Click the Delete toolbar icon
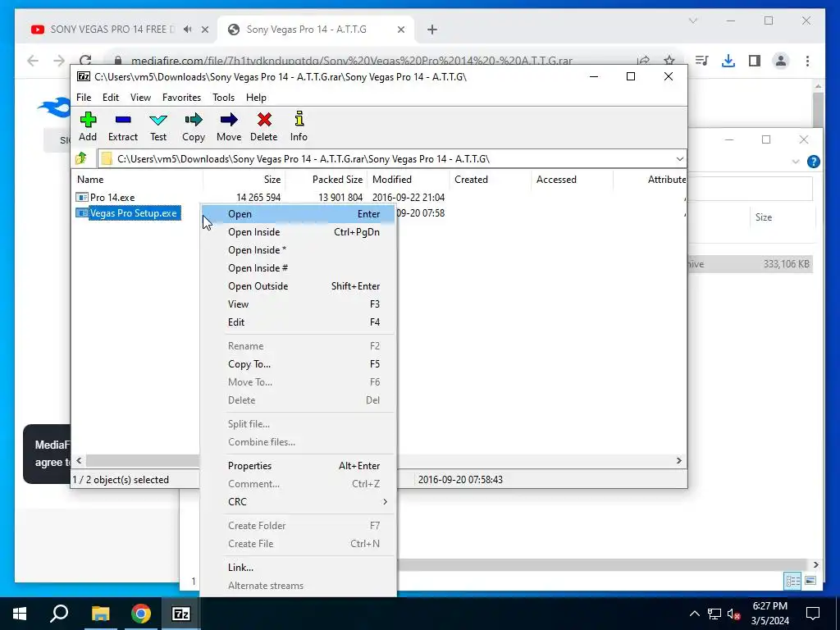Screen dimensions: 840x630 (x=264, y=126)
